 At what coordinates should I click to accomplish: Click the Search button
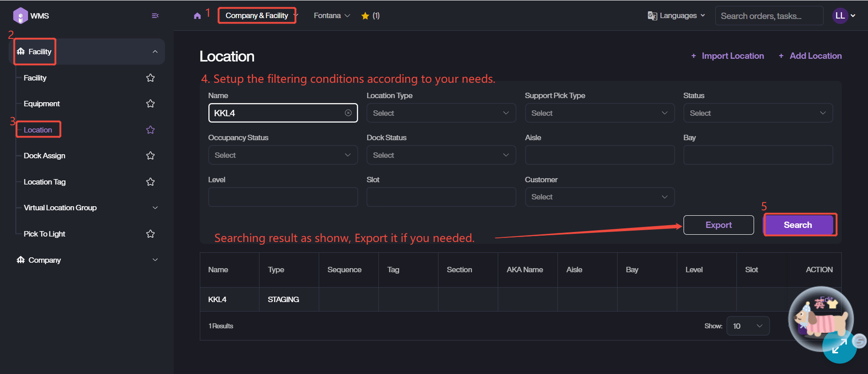798,225
